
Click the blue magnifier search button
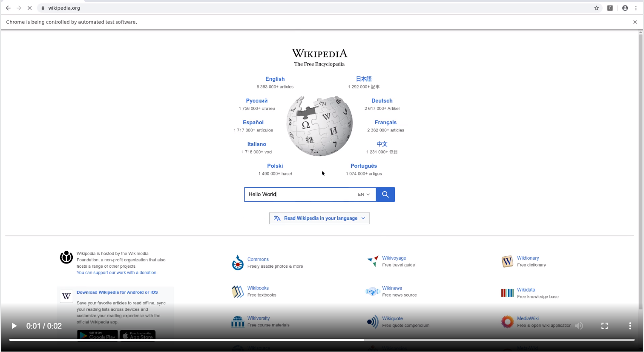click(x=385, y=195)
